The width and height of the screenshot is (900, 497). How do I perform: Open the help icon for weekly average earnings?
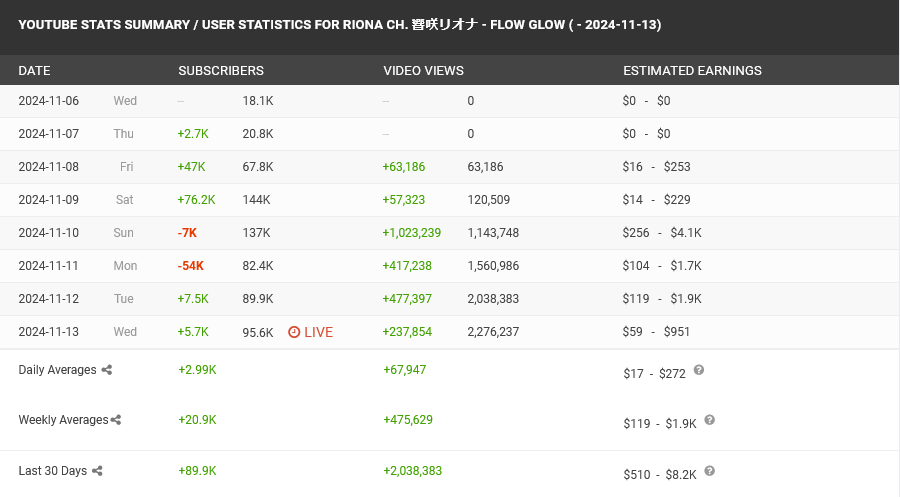point(709,420)
